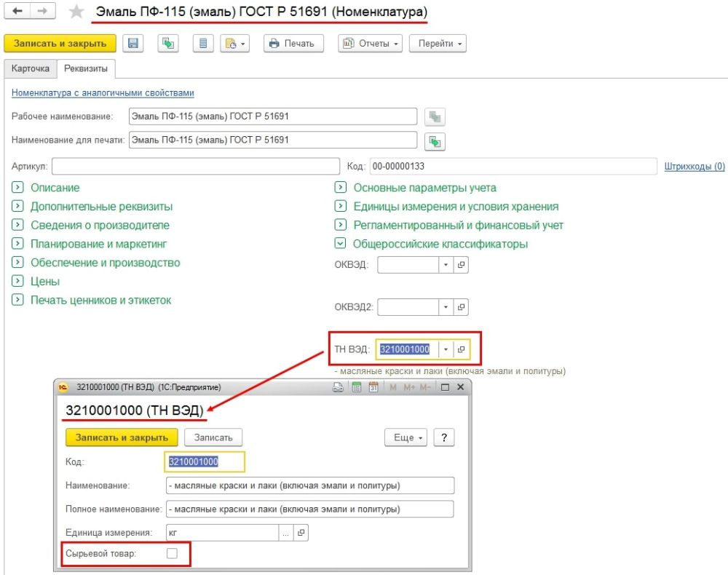Click the grey copy icon beside Рабочее наименование
The width and height of the screenshot is (728, 575).
pos(435,117)
